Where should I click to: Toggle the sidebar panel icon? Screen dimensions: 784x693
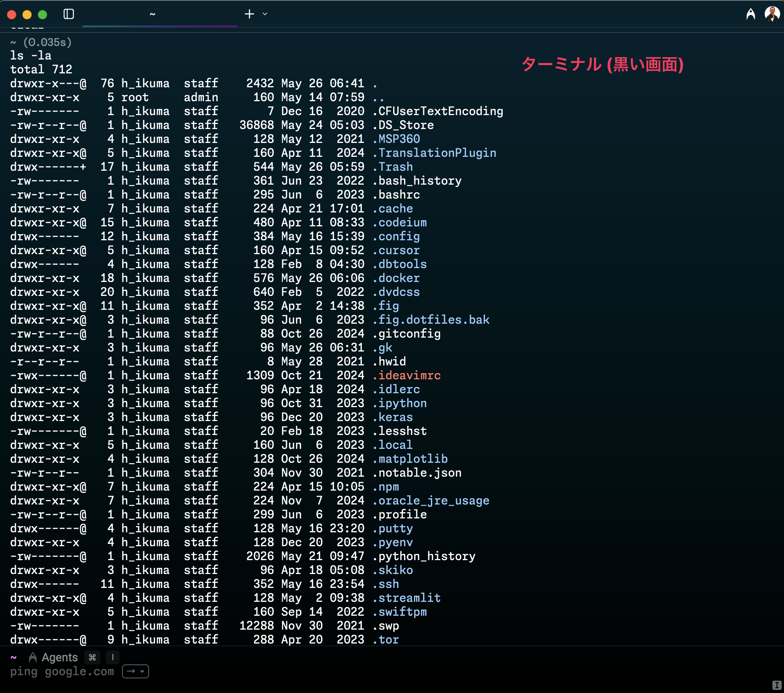[x=69, y=14]
